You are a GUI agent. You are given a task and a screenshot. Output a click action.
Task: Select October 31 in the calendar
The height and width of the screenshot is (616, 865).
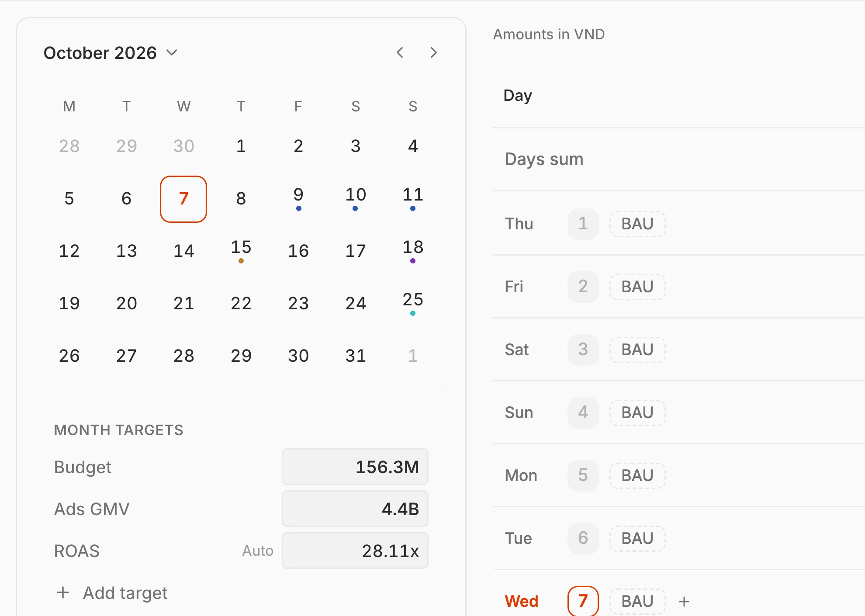[356, 356]
